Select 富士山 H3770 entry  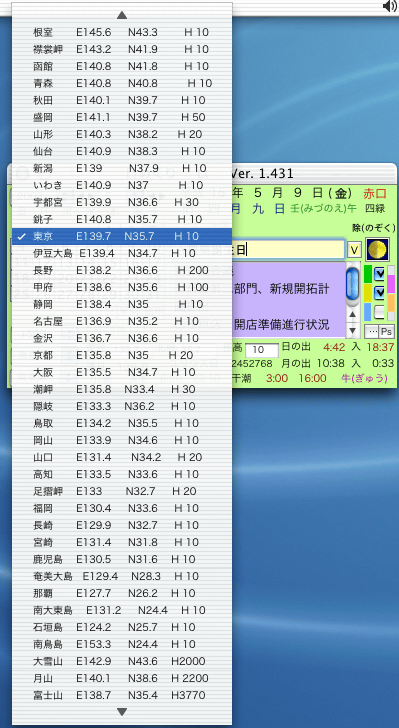[122, 695]
